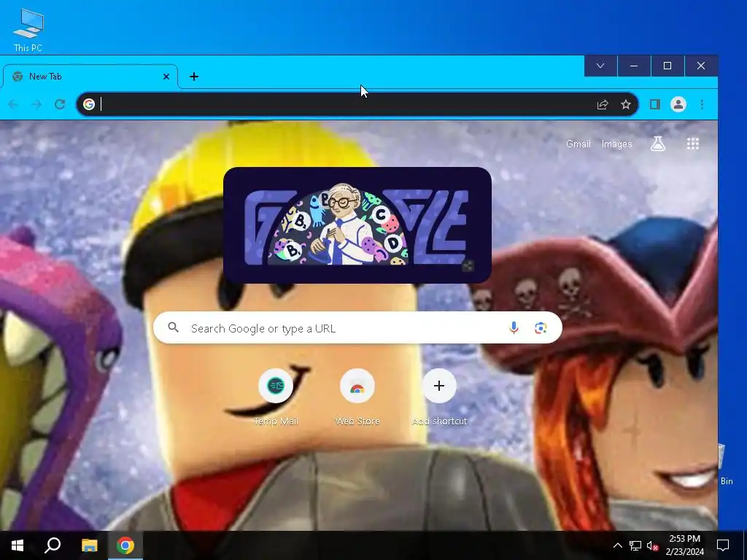Screen dimensions: 747x560
Task: Reload the page with refresh icon
Action: tap(60, 104)
